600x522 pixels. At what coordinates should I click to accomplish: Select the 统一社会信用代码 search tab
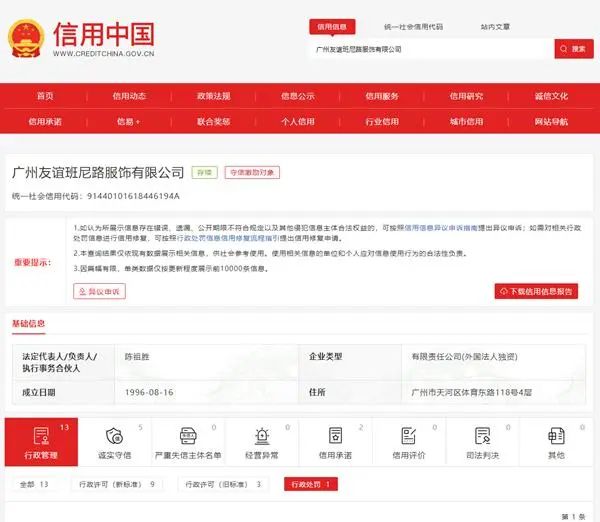(x=413, y=27)
